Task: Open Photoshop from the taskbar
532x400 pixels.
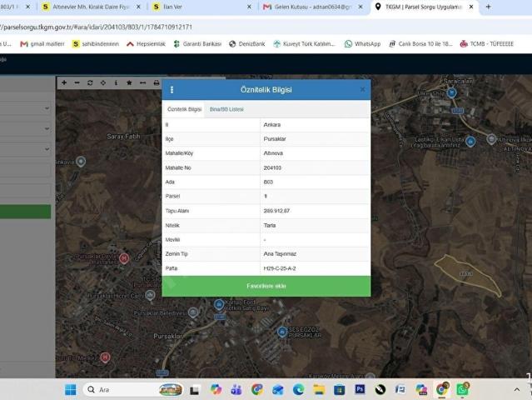Action: [360, 389]
